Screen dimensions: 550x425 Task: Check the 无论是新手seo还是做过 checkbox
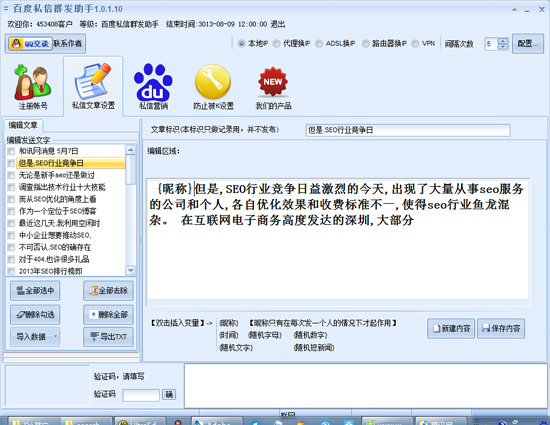pyautogui.click(x=11, y=175)
